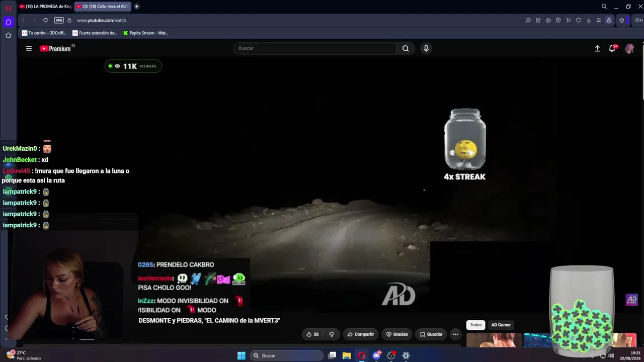Screen dimensions: 644x362
Task: Open the ad blocker shield
Action: coord(558,20)
